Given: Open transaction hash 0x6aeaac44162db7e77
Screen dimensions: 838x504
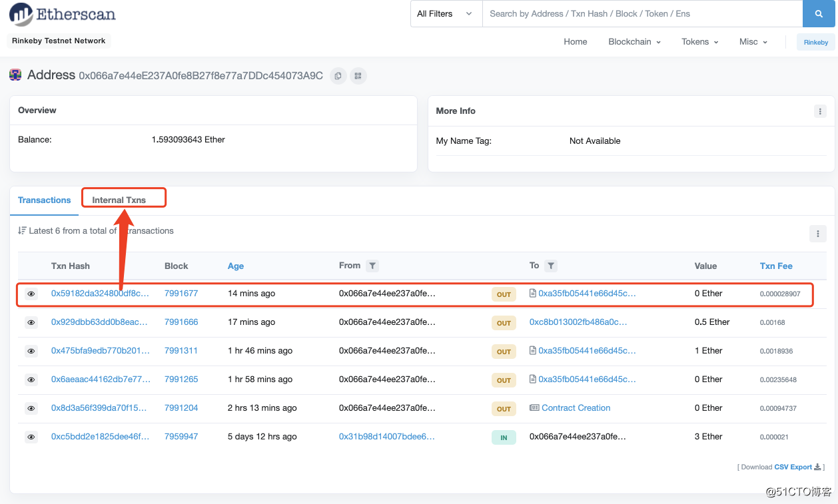Looking at the screenshot, I should [101, 379].
